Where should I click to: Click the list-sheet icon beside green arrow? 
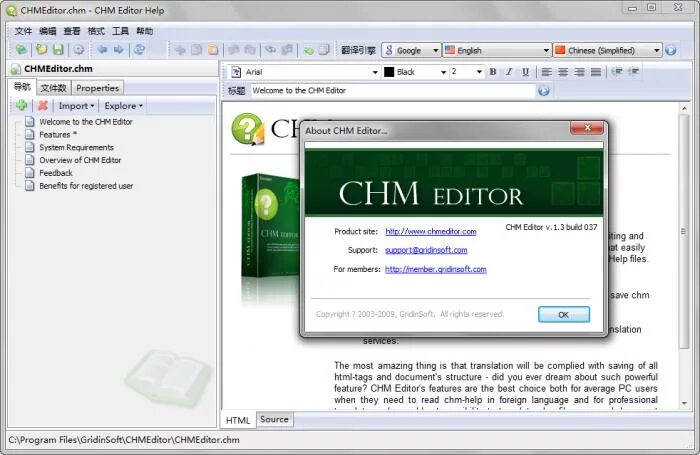tap(325, 50)
